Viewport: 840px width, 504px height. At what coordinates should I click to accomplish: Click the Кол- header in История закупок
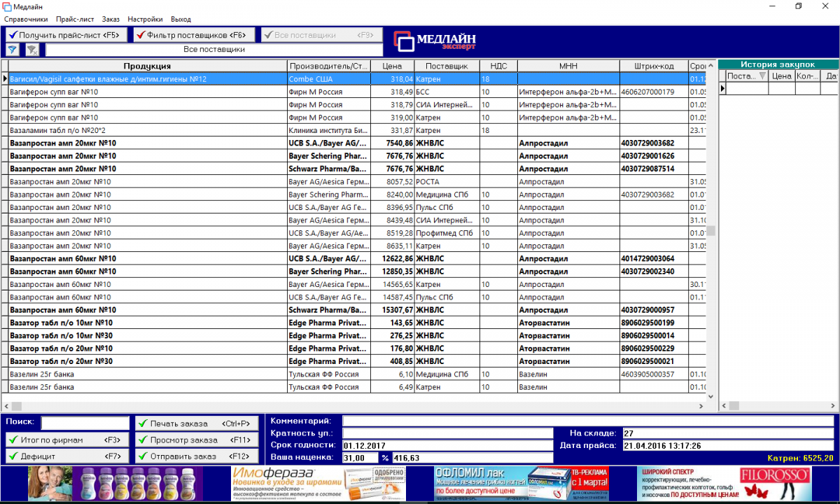tap(808, 76)
